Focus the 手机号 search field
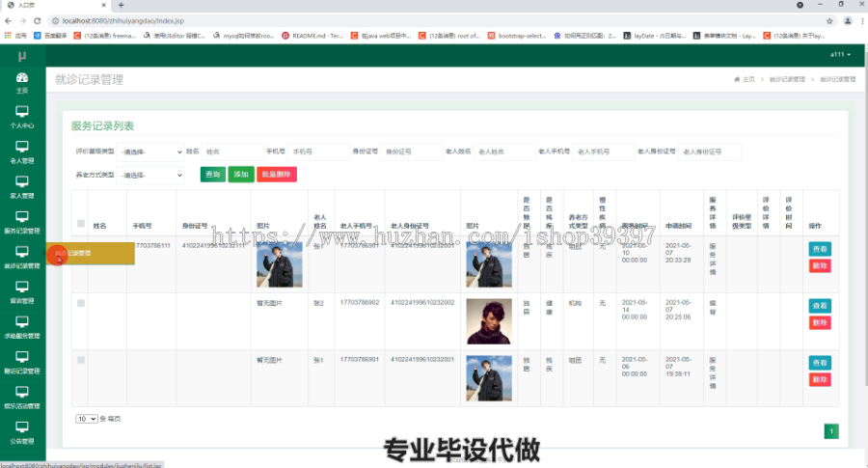Viewport: 868px width, 468px height. [318, 151]
